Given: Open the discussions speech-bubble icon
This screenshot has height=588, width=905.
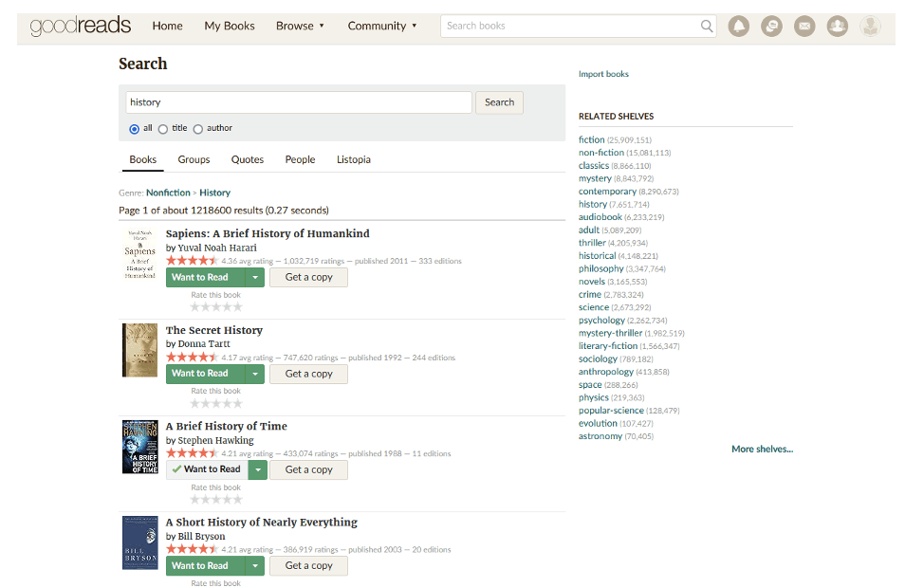Looking at the screenshot, I should coord(771,26).
